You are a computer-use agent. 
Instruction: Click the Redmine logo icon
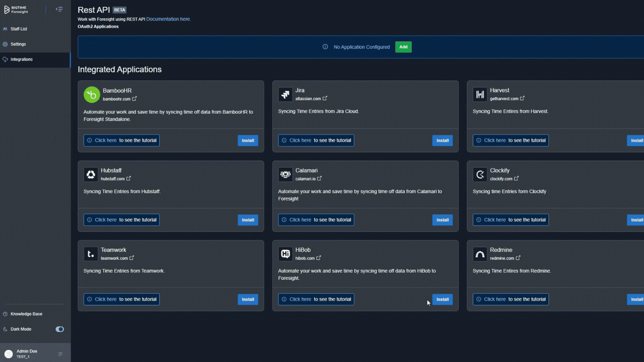480,254
